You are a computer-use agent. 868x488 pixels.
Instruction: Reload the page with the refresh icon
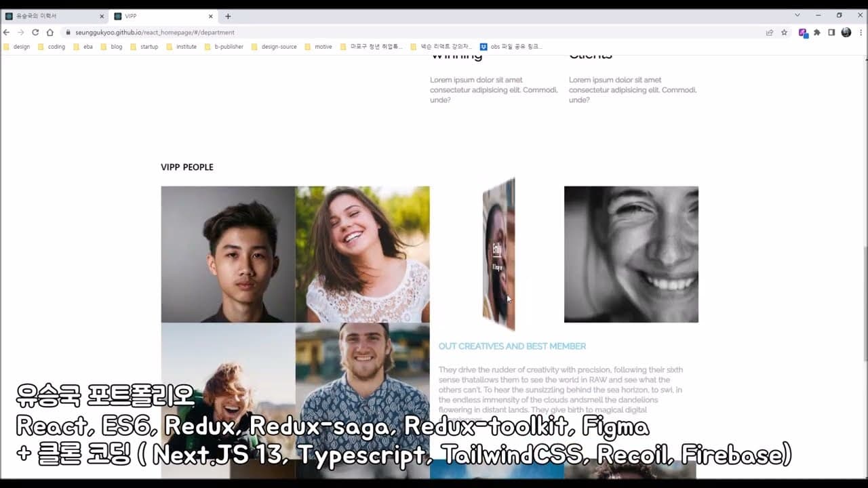[x=35, y=32]
